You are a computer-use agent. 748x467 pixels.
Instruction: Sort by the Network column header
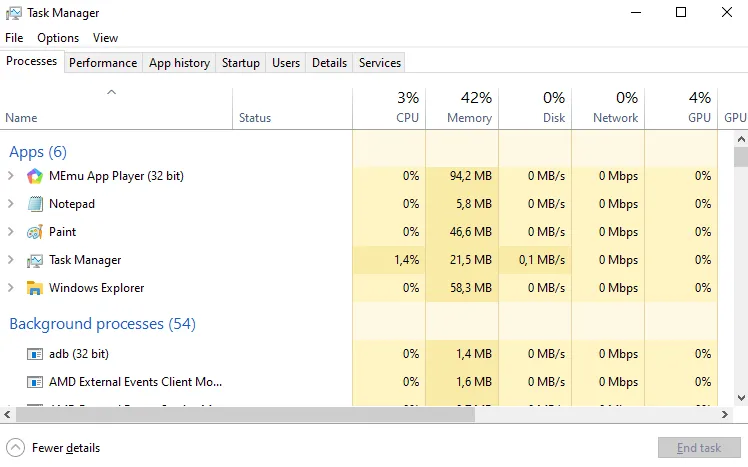click(x=608, y=109)
